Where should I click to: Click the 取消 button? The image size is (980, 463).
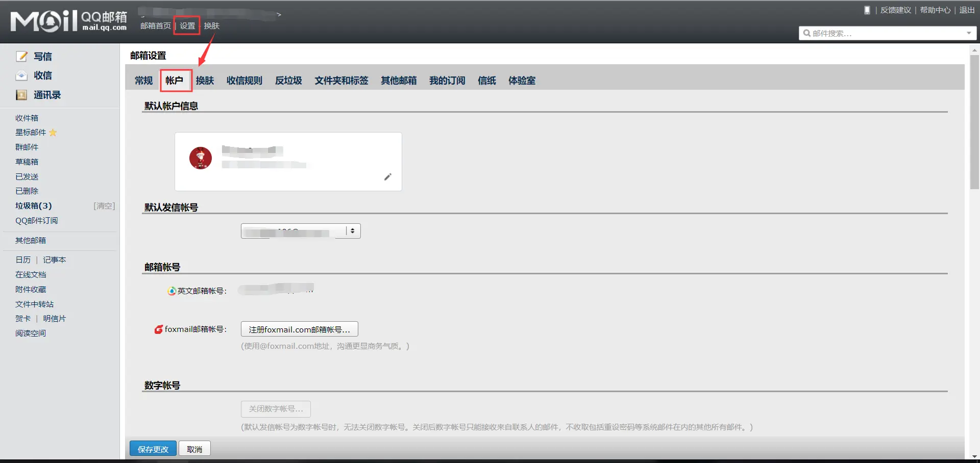pos(194,449)
